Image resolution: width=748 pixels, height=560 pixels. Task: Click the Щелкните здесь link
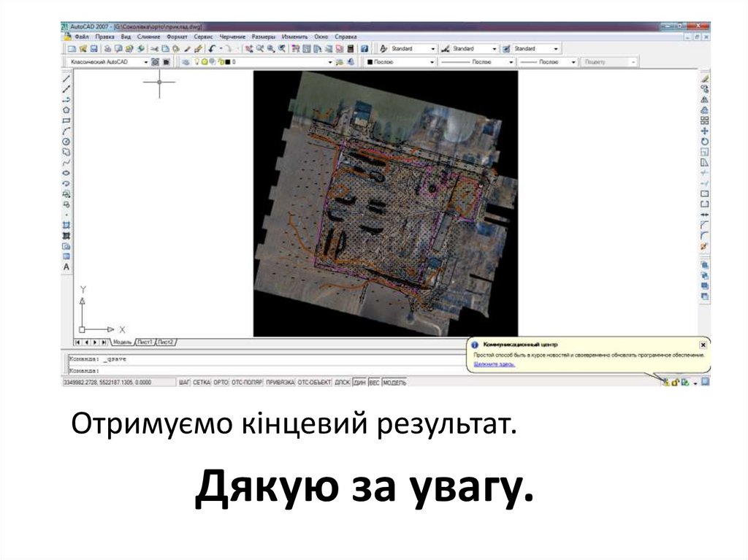(495, 364)
